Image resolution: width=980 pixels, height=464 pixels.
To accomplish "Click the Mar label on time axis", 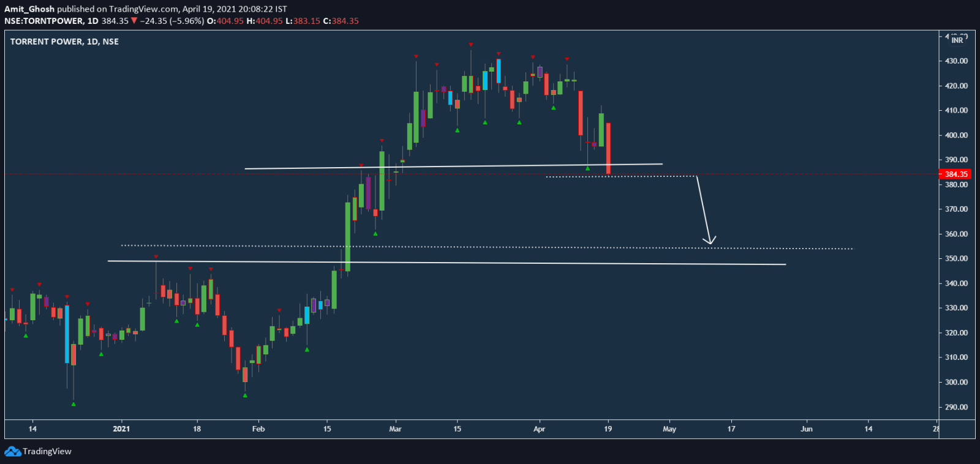I will click(395, 429).
